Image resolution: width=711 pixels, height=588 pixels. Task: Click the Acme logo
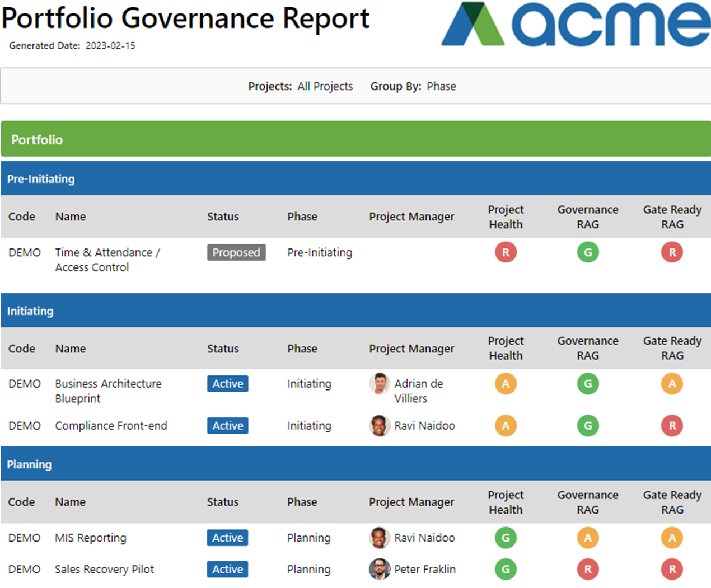(576, 24)
